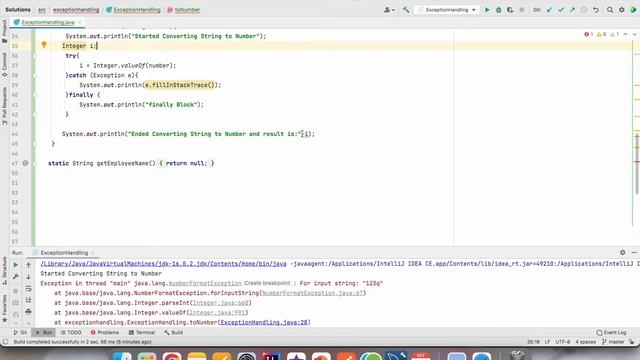Screen dimensions: 640x360
Task: Roll back changes with the undo arrow icon
Action: [596, 10]
